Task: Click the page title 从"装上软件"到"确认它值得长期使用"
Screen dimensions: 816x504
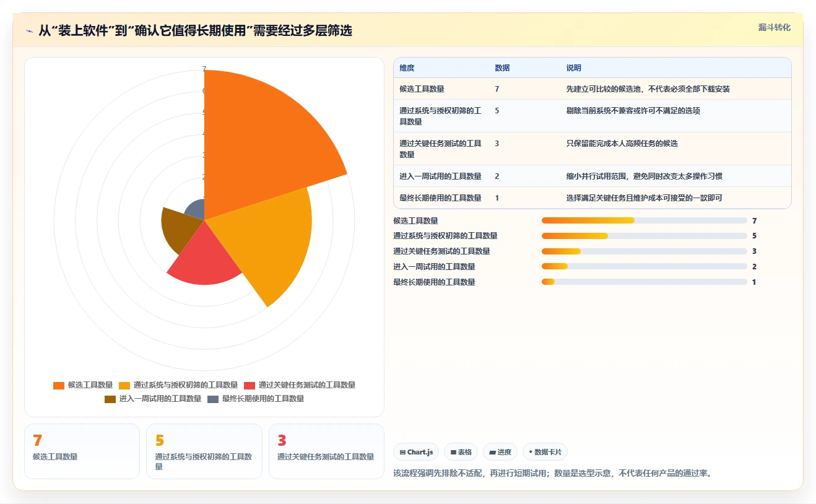Action: tap(196, 30)
